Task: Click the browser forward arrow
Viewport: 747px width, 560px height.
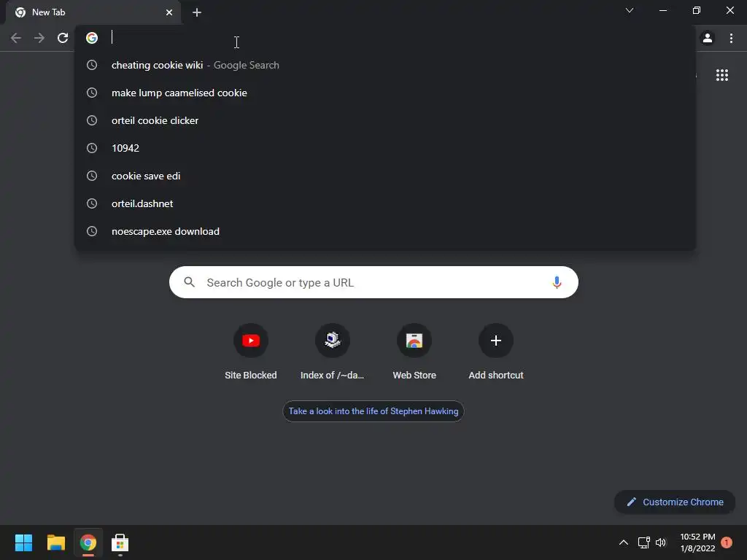Action: point(39,38)
